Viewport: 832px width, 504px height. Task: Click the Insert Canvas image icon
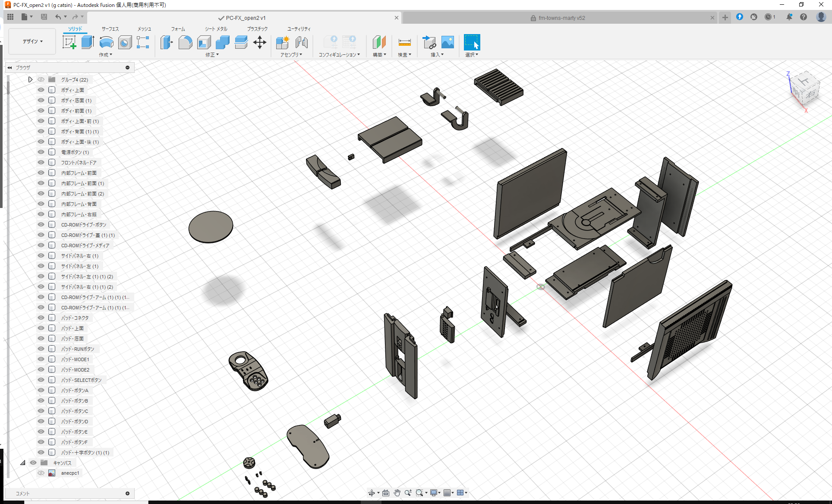pyautogui.click(x=448, y=42)
